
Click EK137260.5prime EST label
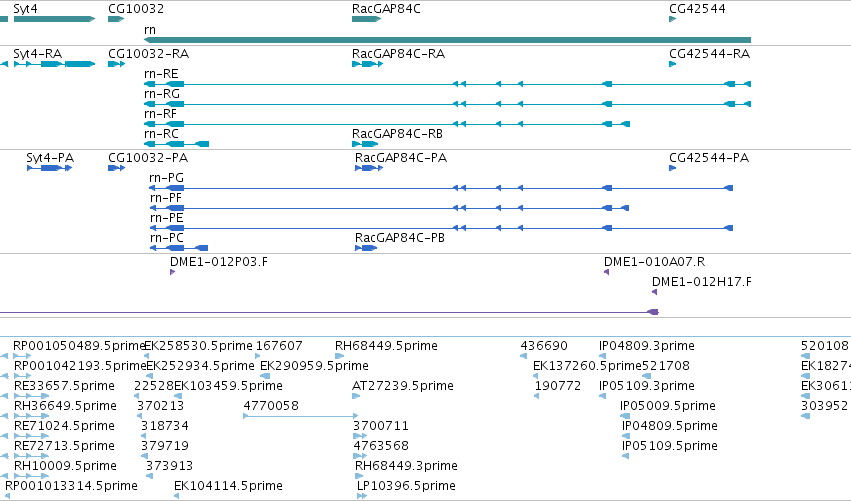(587, 366)
